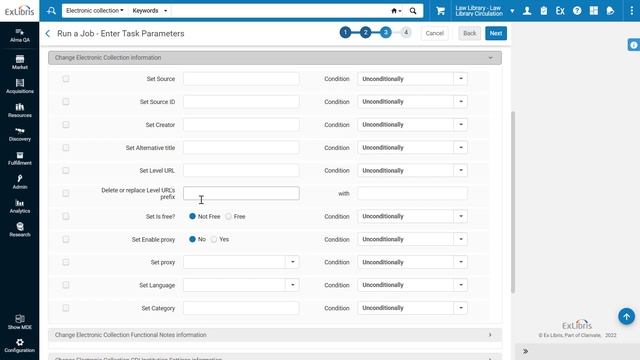The height and width of the screenshot is (360, 640).
Task: Open the blue info side panel icon
Action: tap(633, 45)
